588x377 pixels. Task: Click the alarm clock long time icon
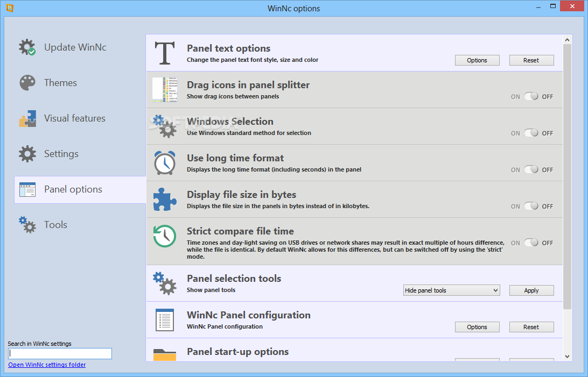pyautogui.click(x=165, y=163)
